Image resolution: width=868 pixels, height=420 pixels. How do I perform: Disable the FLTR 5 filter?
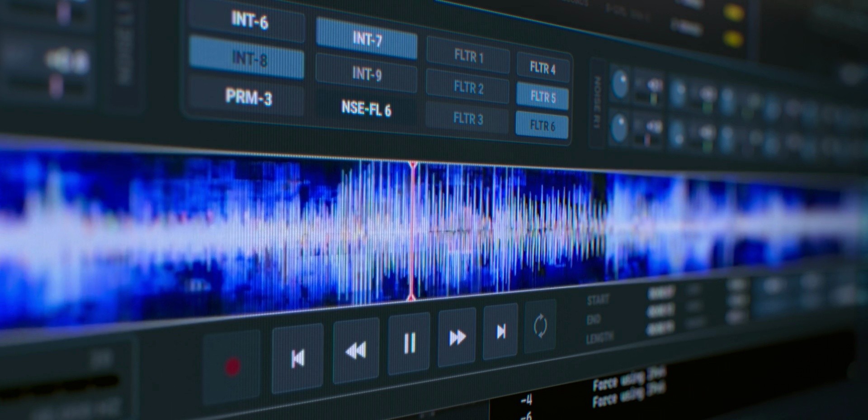point(542,96)
